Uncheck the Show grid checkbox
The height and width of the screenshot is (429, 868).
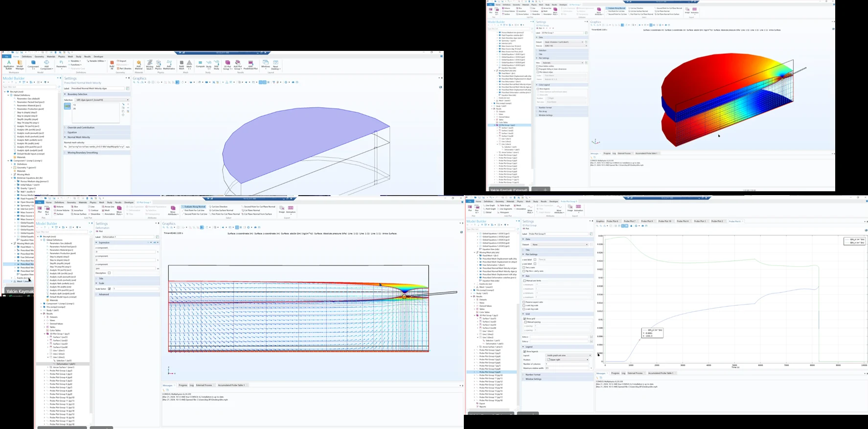coord(524,318)
